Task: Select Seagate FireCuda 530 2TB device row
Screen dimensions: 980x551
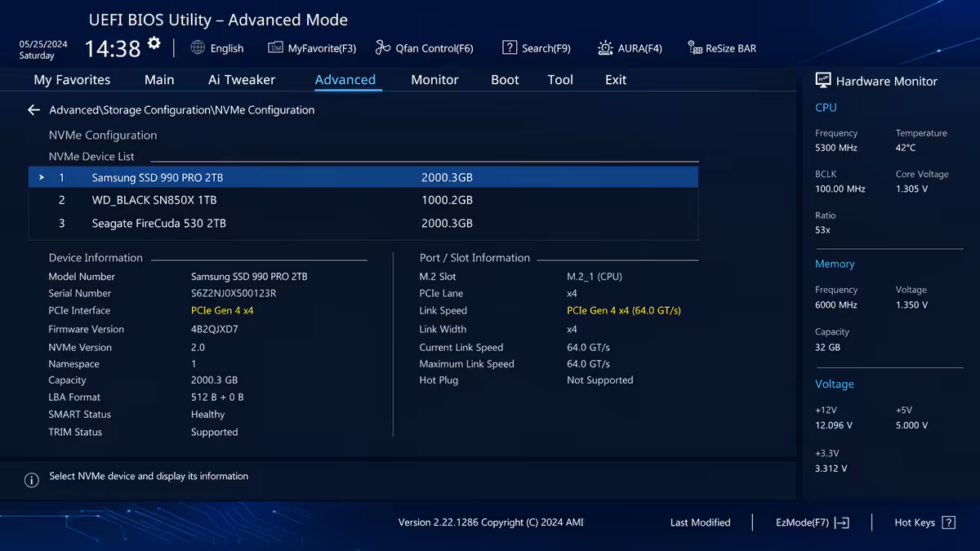Action: [363, 223]
